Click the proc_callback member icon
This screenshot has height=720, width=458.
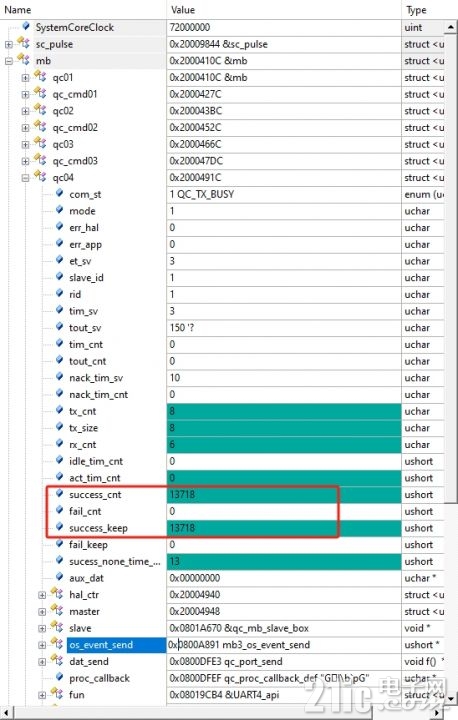(x=59, y=677)
